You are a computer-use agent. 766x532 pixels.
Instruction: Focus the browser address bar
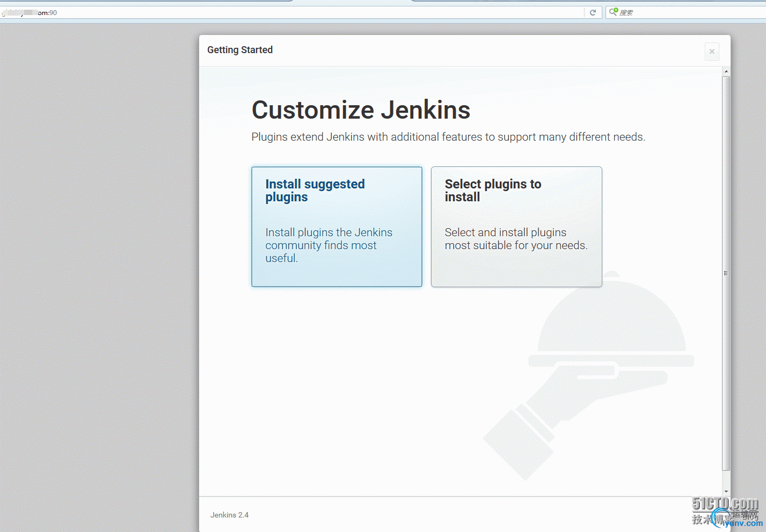[293, 12]
